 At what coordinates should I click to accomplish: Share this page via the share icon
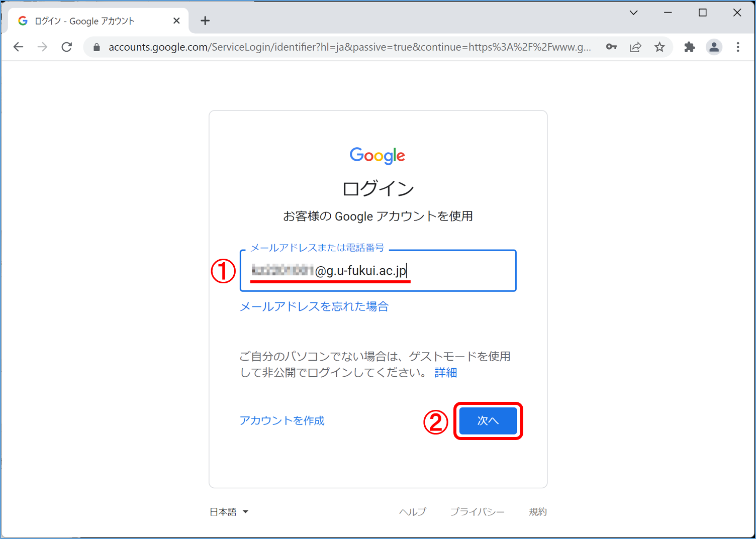coord(635,47)
